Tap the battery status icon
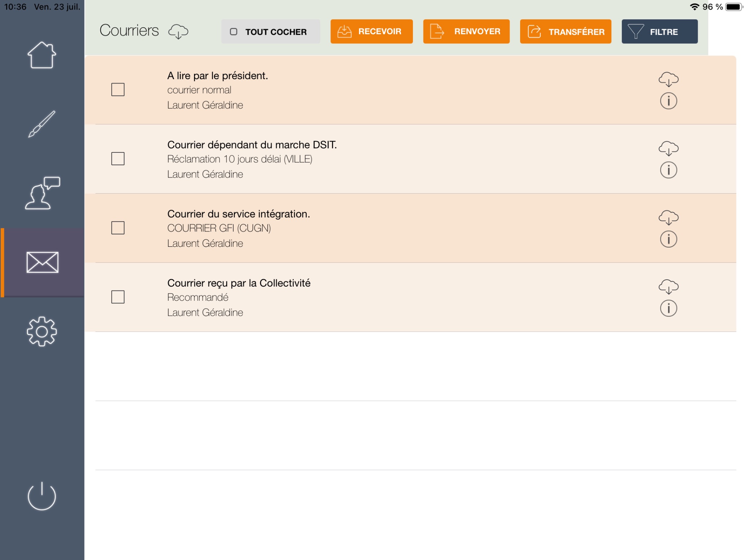Screen dimensions: 747x560 (x=734, y=7)
